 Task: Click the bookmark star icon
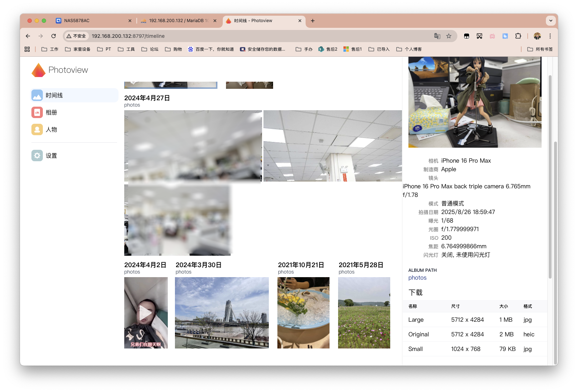(449, 36)
